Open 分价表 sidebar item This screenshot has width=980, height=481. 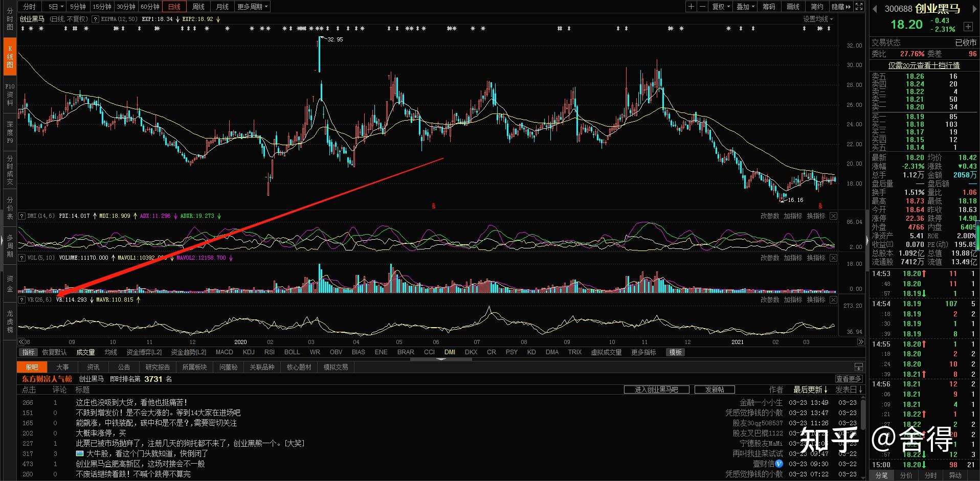point(10,208)
